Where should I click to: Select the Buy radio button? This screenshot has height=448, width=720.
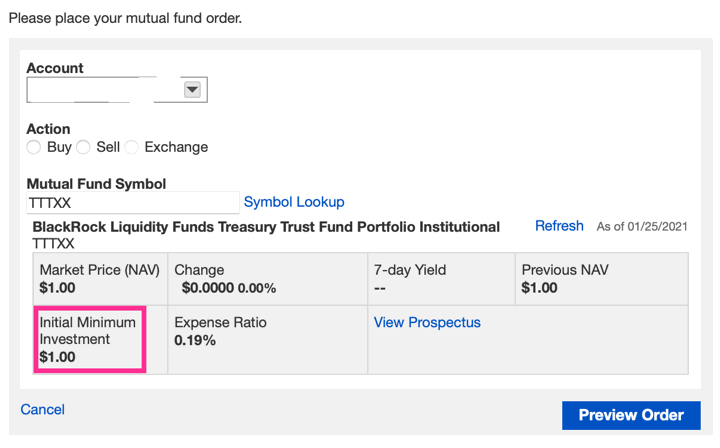(x=34, y=147)
